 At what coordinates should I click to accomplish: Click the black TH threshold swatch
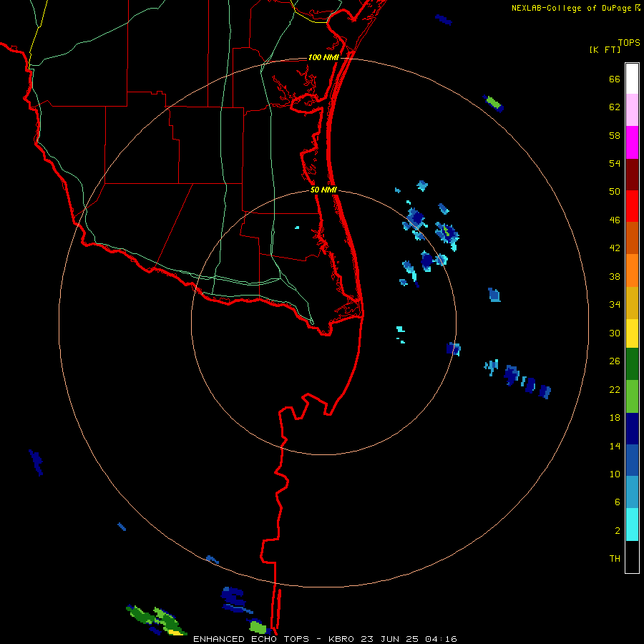tap(632, 557)
